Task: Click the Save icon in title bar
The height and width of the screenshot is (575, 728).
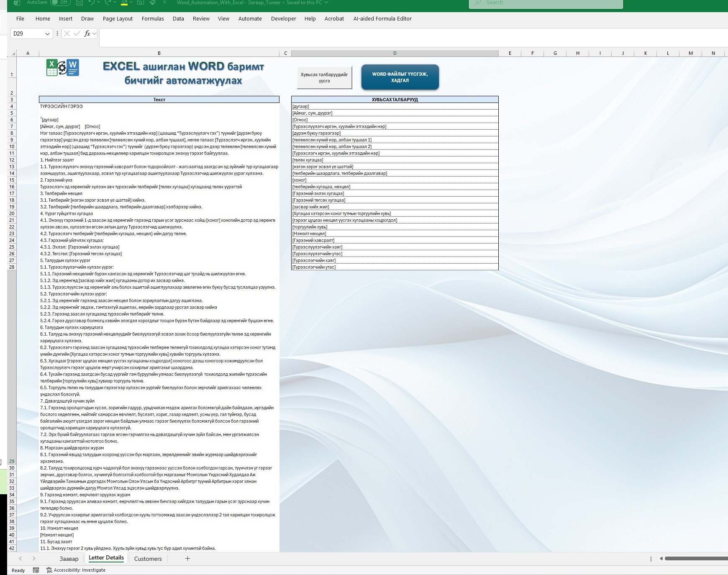Action: pyautogui.click(x=79, y=3)
